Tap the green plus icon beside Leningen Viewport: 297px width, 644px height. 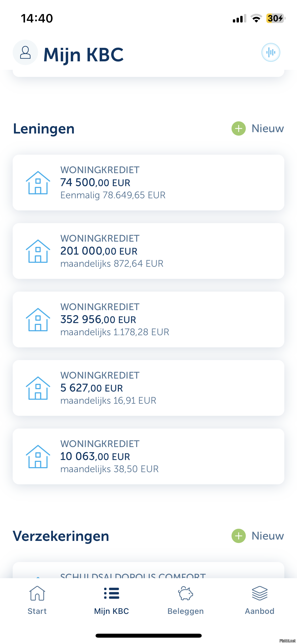pos(238,129)
